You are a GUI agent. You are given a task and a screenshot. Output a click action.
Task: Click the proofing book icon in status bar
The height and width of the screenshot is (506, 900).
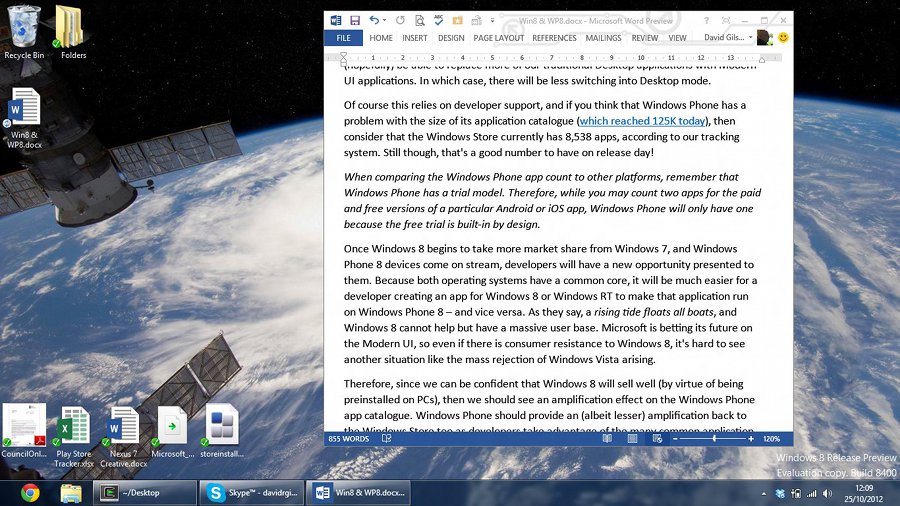(387, 439)
